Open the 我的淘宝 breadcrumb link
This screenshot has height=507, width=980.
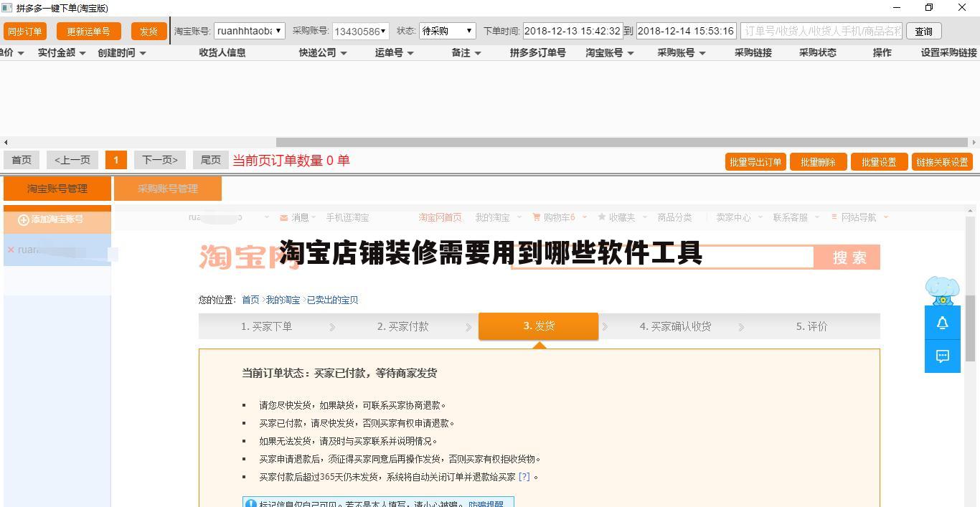283,300
